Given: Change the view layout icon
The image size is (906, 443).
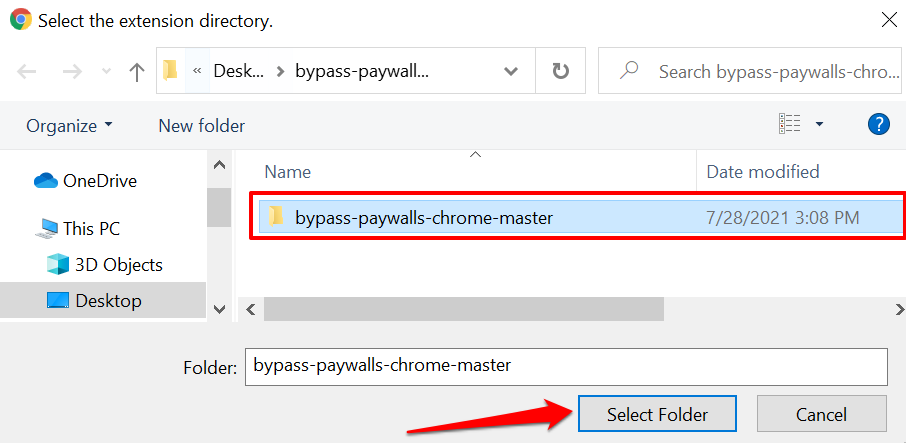Looking at the screenshot, I should (789, 124).
